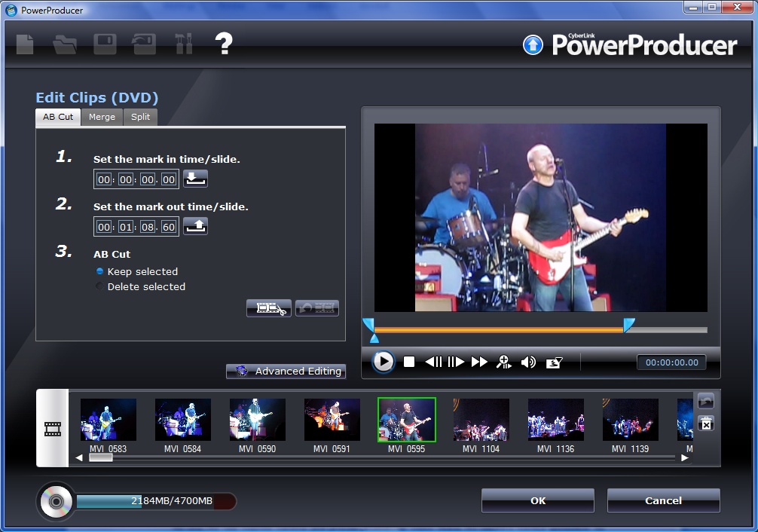Click mark out minutes field
The image size is (758, 532).
[x=126, y=227]
